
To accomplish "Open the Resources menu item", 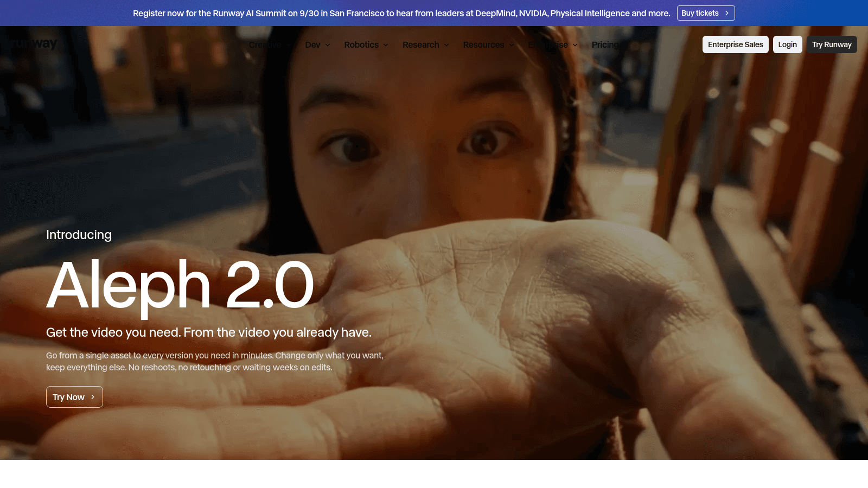I will (x=483, y=44).
